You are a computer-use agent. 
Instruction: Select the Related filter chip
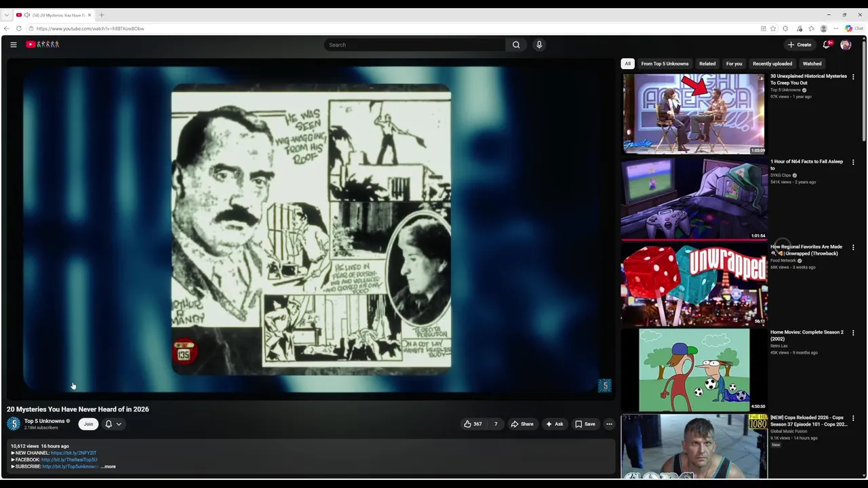pos(707,64)
